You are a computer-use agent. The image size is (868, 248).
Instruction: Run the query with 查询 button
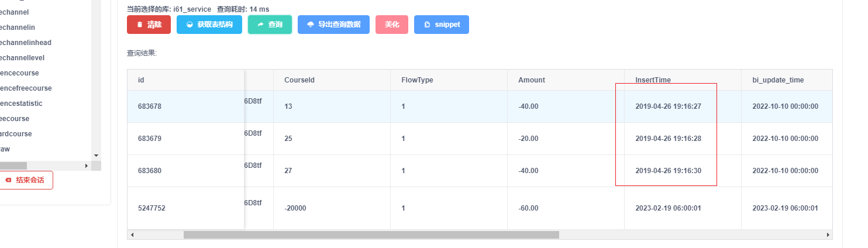(x=270, y=25)
